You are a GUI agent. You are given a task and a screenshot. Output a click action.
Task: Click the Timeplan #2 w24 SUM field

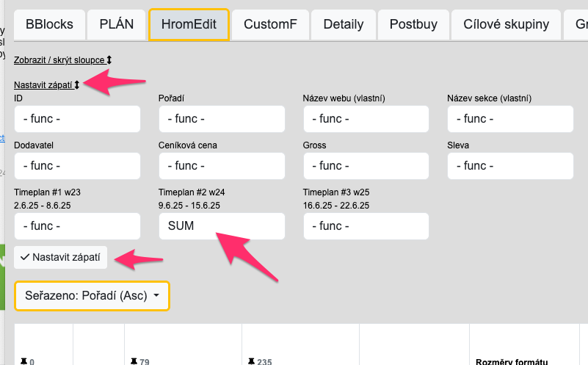(x=222, y=226)
